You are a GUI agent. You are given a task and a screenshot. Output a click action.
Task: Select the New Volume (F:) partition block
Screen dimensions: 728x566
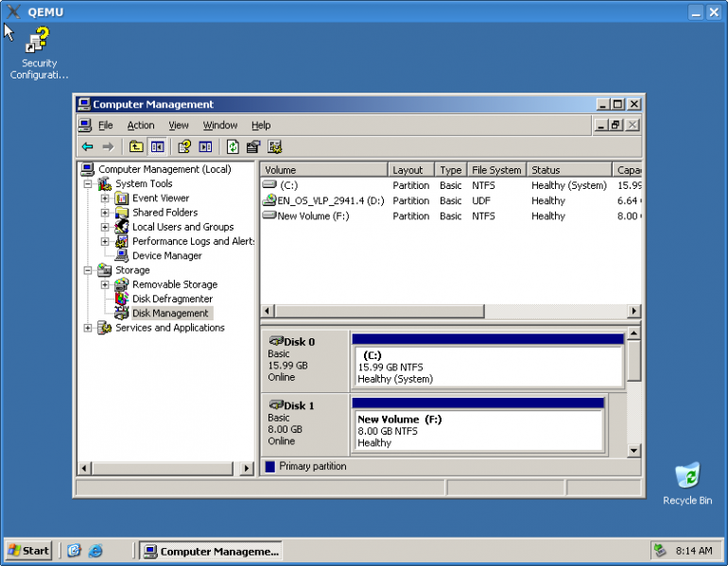coord(478,431)
